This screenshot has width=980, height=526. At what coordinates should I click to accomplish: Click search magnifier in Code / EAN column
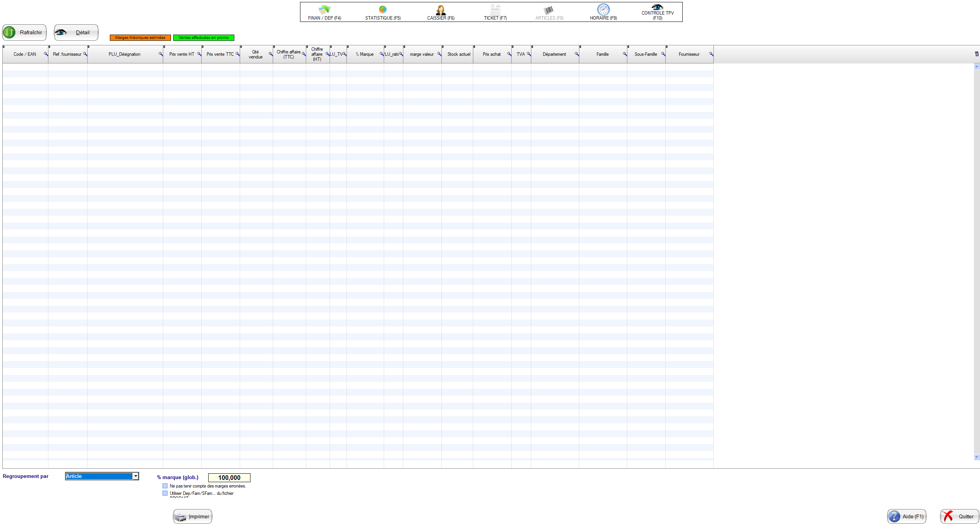[45, 54]
